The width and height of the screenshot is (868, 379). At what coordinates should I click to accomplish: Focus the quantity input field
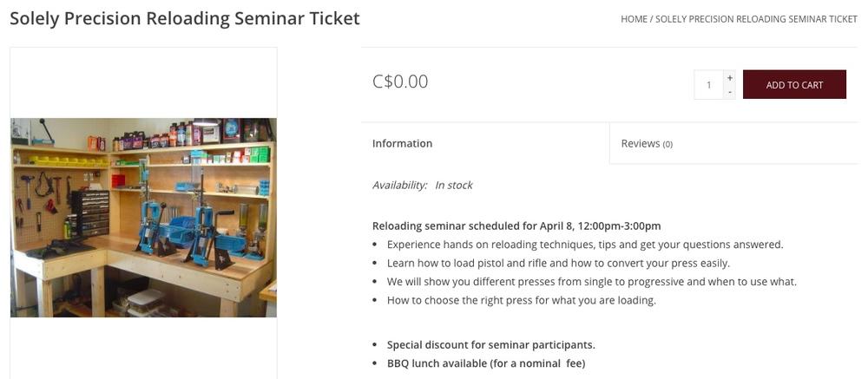pos(709,85)
